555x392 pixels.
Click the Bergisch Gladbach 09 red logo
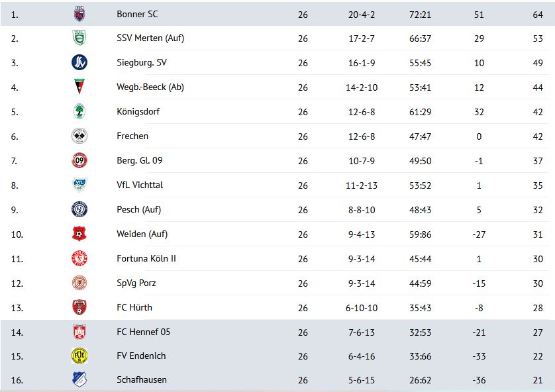pyautogui.click(x=79, y=160)
